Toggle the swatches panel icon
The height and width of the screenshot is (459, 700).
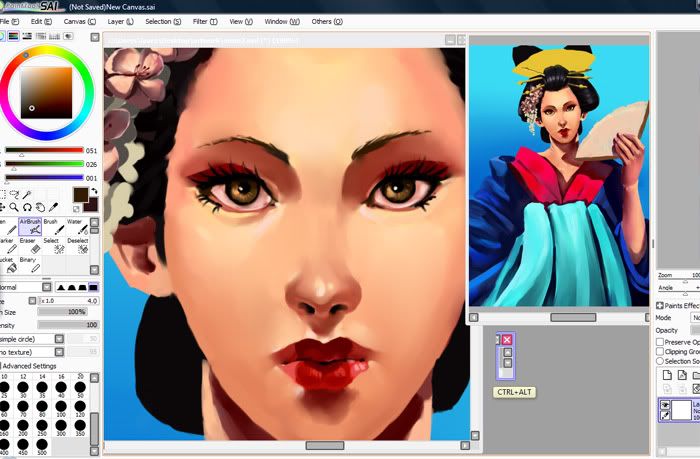click(54, 36)
